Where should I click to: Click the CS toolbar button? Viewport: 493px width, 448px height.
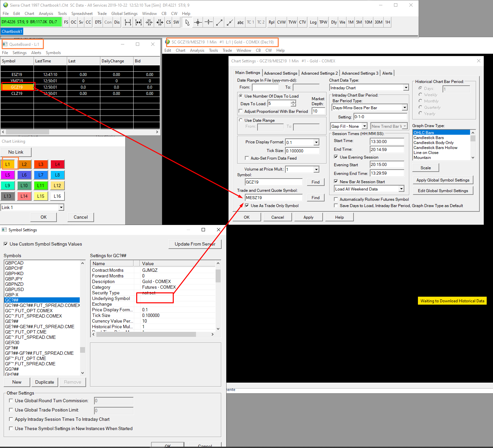click(168, 22)
